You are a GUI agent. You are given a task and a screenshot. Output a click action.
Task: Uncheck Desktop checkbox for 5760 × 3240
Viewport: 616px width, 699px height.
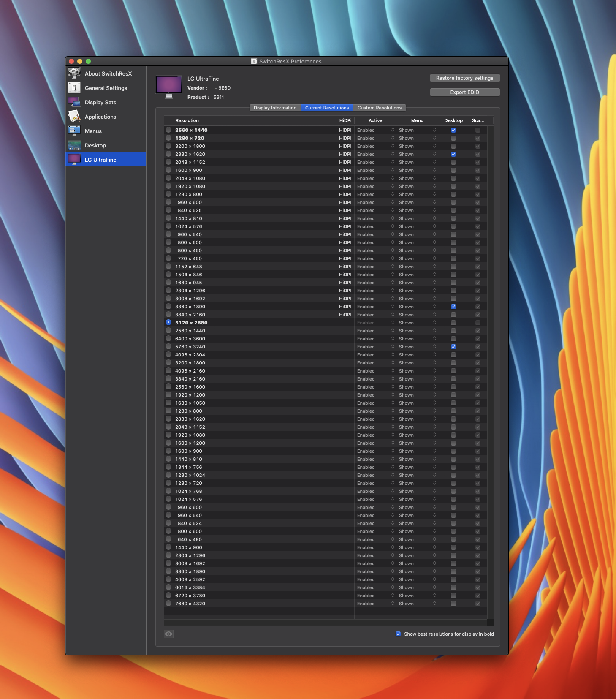453,347
